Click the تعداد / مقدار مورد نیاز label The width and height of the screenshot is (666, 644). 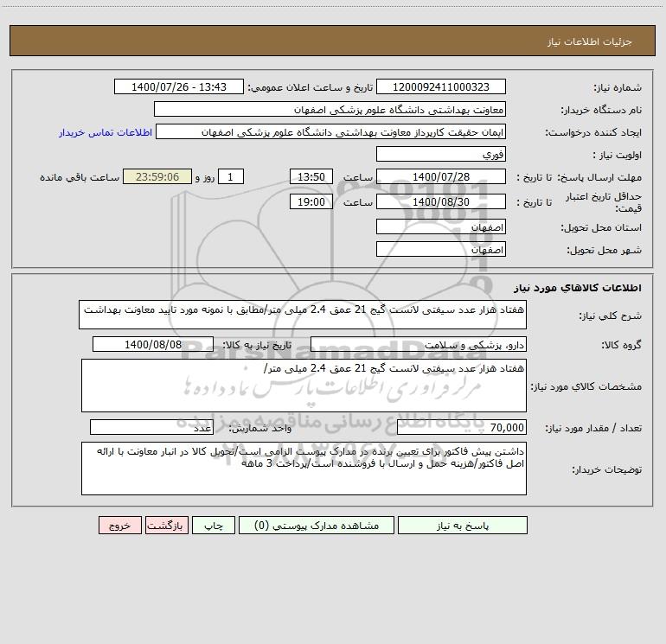(593, 429)
